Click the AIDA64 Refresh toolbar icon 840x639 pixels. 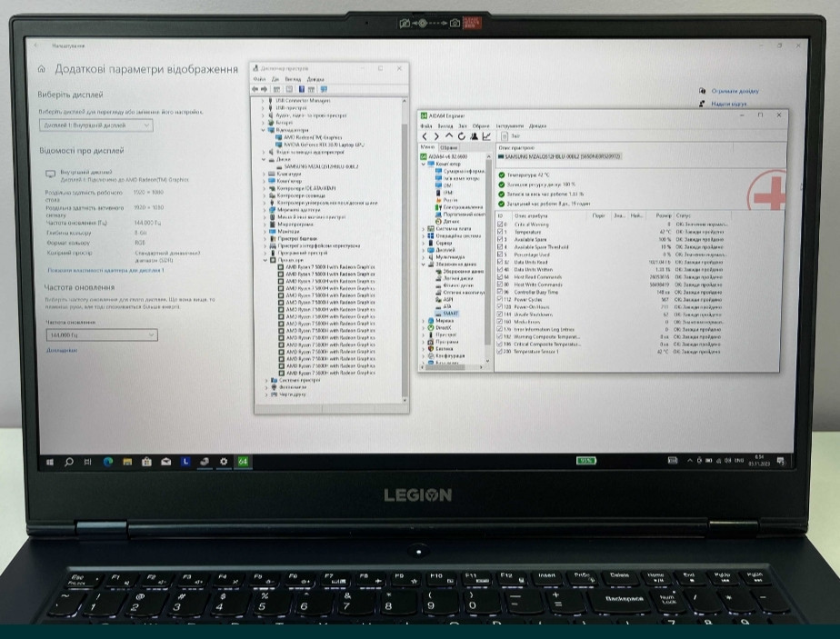click(462, 136)
